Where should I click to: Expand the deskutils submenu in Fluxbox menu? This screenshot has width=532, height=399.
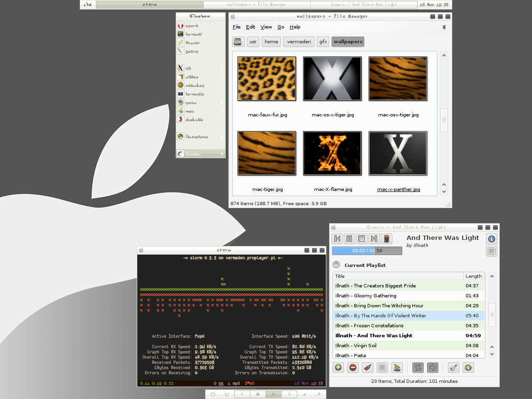(x=200, y=119)
